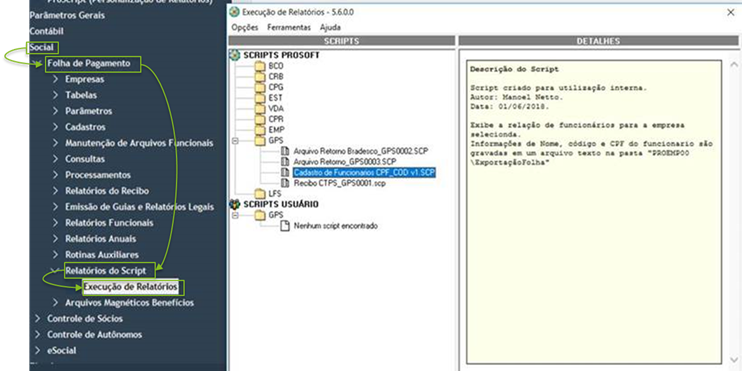742x371 pixels.
Task: Click the VDA folder icon
Action: coord(260,109)
